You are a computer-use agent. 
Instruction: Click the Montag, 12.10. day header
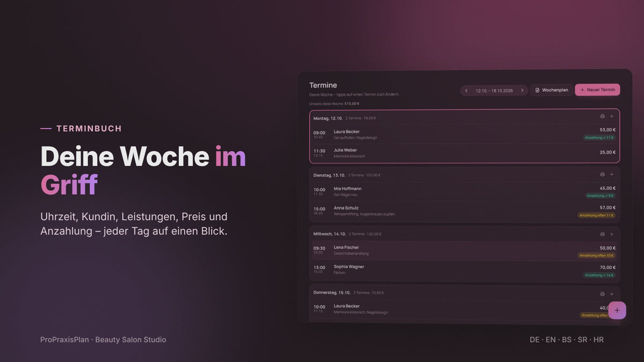pyautogui.click(x=328, y=118)
